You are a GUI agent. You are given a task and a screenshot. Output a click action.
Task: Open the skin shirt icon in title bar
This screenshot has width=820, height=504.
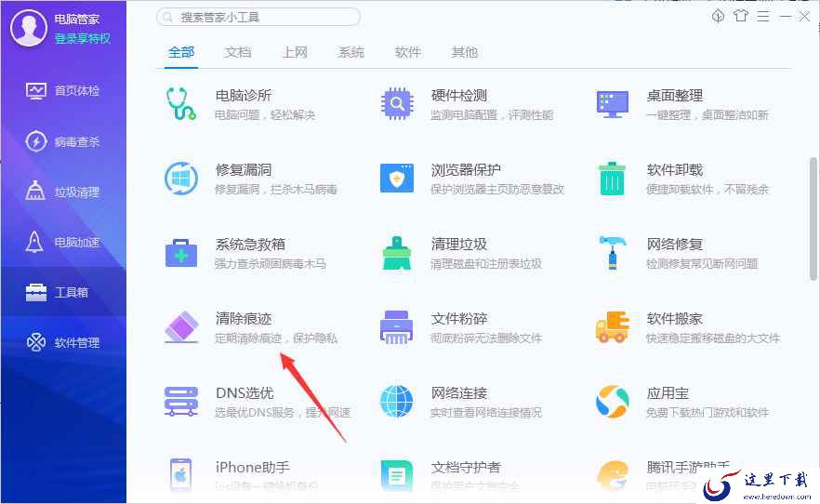click(x=740, y=16)
